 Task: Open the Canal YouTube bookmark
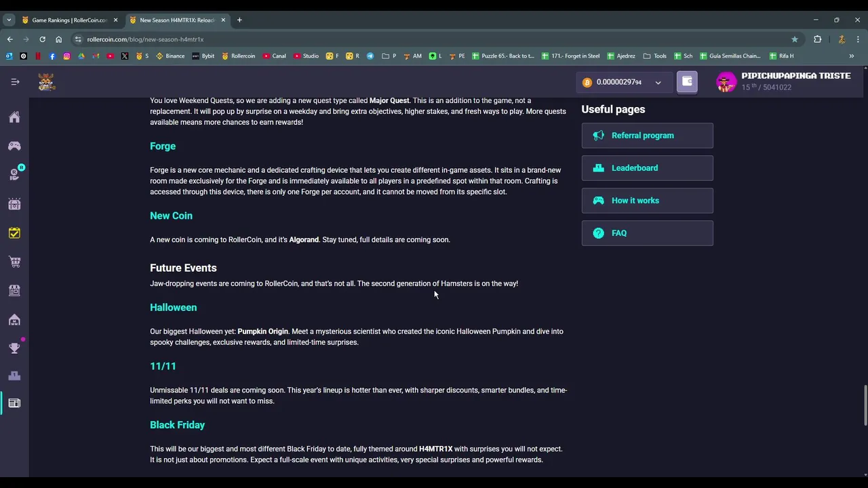coord(275,56)
